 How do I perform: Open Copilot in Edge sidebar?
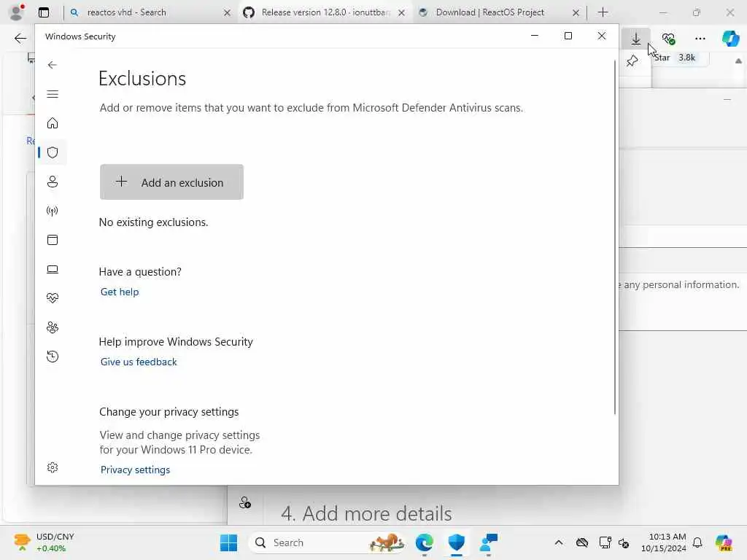pyautogui.click(x=730, y=39)
